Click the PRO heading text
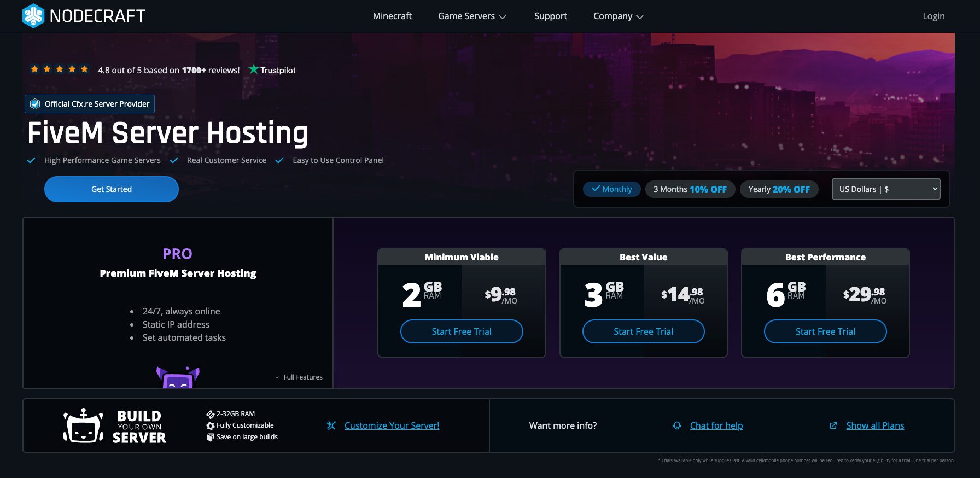This screenshot has width=980, height=478. (x=177, y=254)
